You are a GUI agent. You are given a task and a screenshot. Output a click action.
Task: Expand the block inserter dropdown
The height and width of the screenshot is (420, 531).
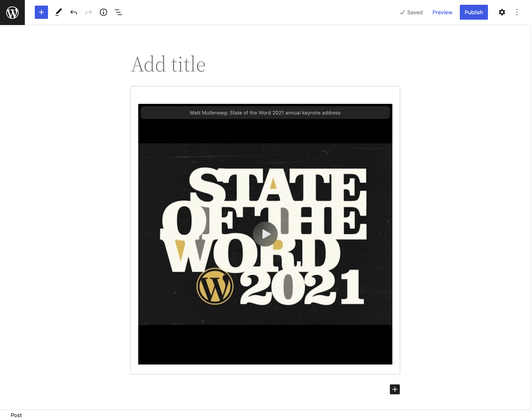click(x=41, y=12)
